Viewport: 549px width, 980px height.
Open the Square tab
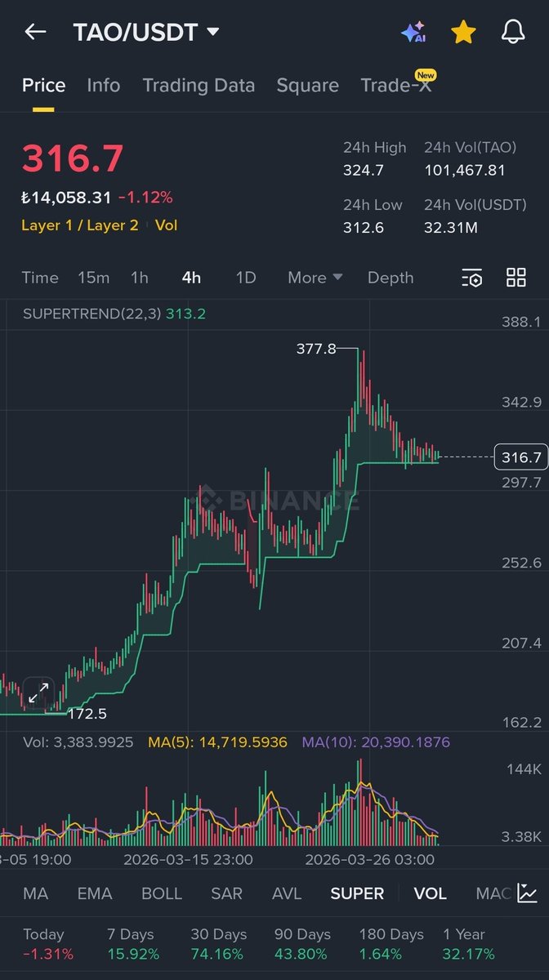308,86
